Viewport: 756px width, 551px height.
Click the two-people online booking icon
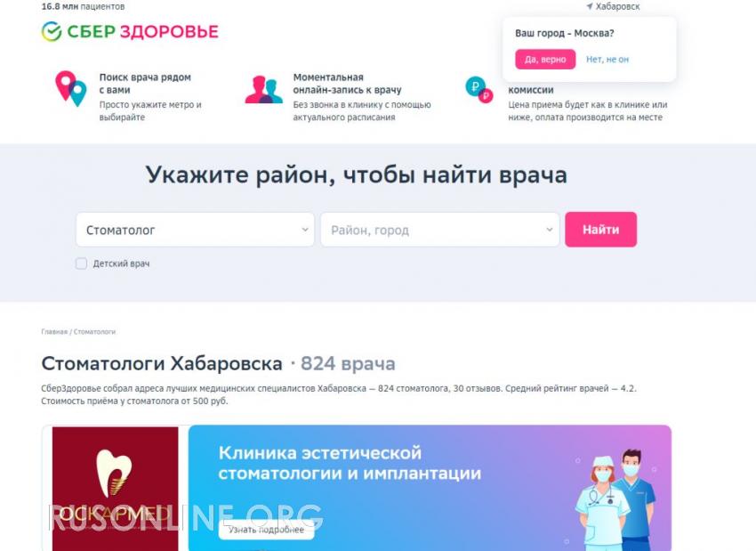(264, 90)
